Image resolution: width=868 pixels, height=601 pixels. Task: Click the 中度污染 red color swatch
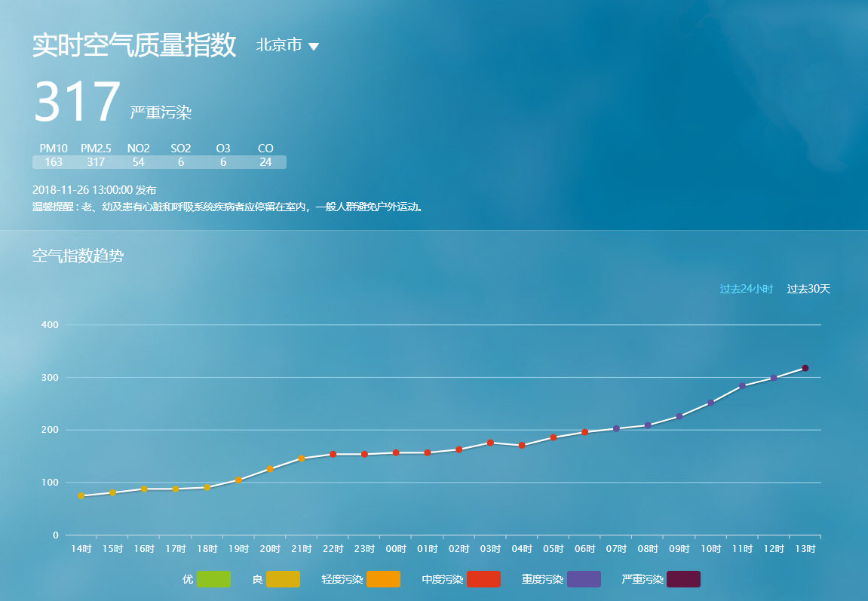click(x=483, y=578)
